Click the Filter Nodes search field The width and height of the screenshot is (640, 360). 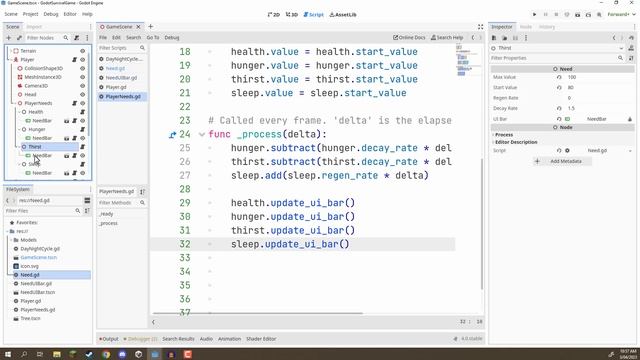click(x=47, y=38)
